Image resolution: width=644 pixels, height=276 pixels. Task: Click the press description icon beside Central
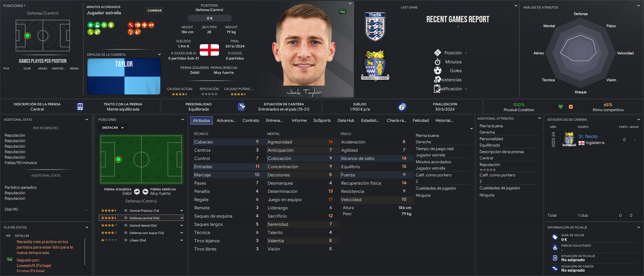point(79,107)
